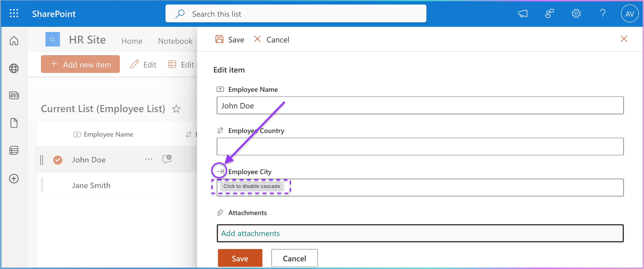Open the AV account profile menu

pos(630,13)
